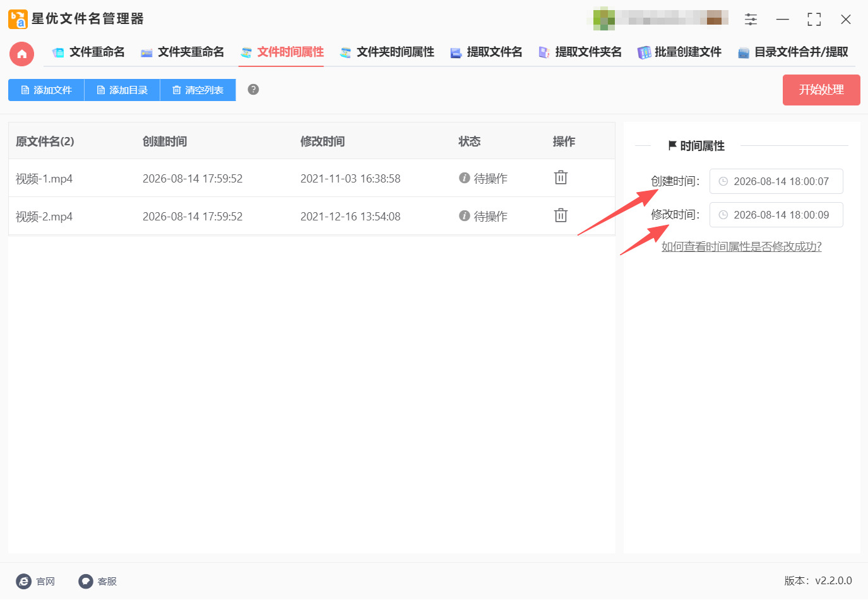Switch to 文件夹时间属性 tab
Viewport: 868px width, 600px height.
click(387, 52)
